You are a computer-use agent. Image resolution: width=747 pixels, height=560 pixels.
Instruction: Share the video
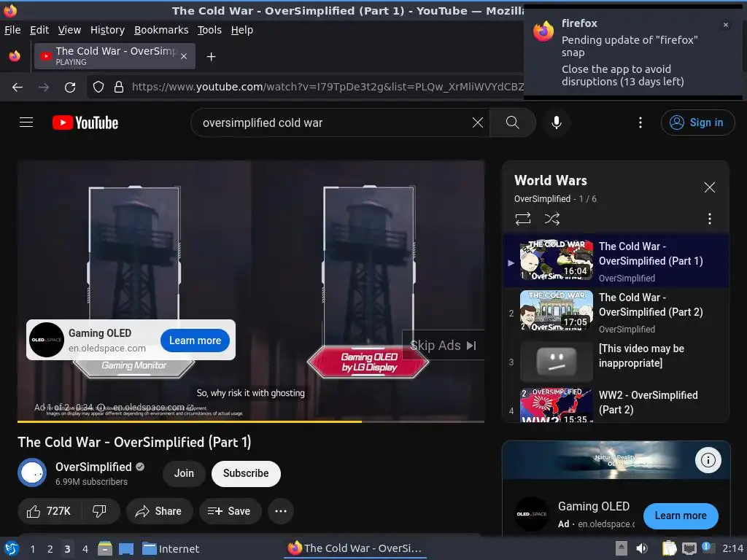(x=158, y=511)
